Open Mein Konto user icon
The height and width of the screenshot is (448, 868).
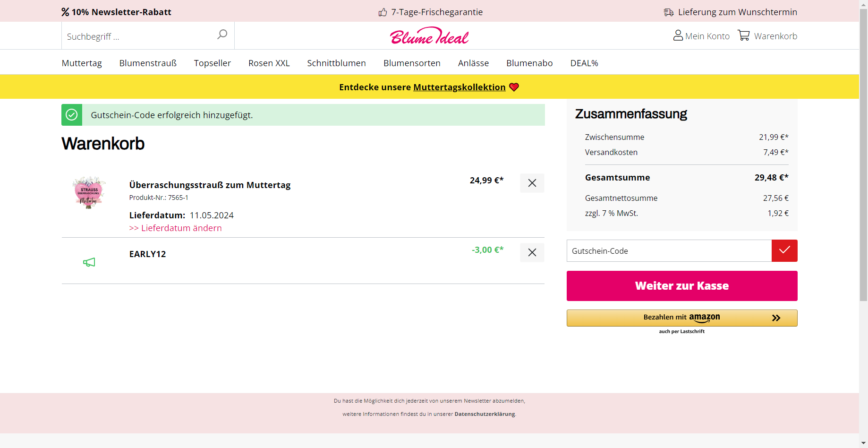(678, 35)
